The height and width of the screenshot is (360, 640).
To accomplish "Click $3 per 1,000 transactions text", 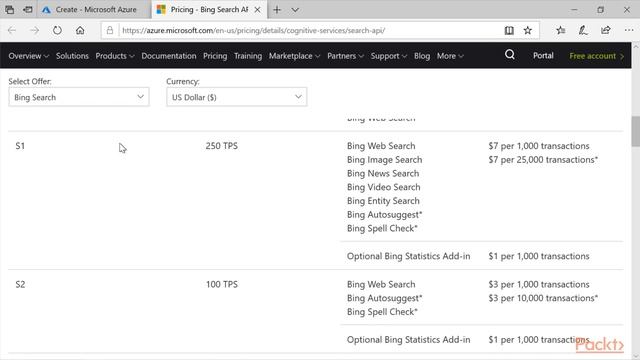I will 539,284.
